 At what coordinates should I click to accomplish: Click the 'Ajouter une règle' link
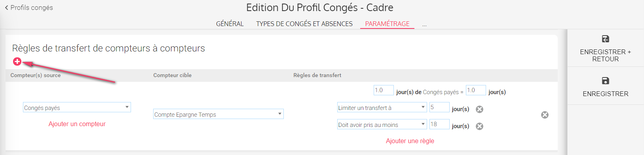410,141
